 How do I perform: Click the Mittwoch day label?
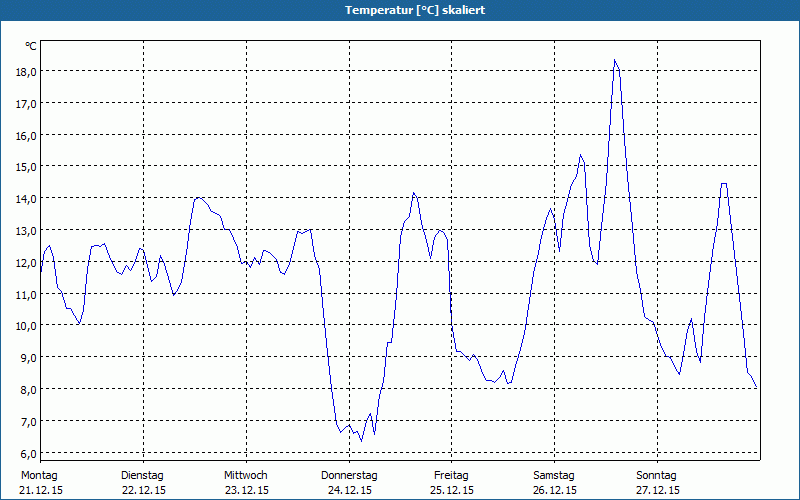[246, 476]
